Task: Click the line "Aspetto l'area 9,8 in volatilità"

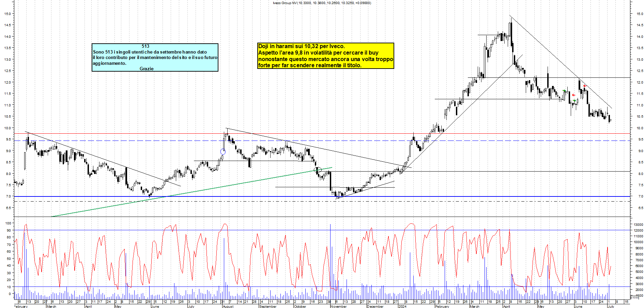Action: coord(318,53)
